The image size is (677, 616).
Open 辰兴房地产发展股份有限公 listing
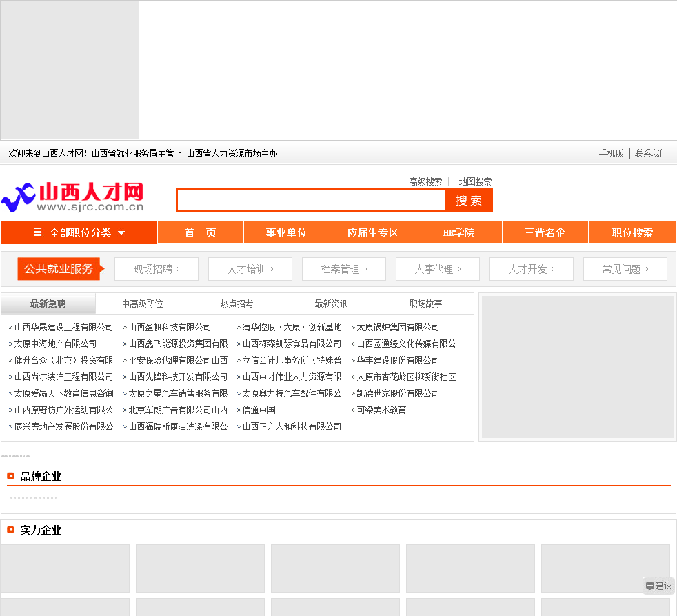pyautogui.click(x=63, y=426)
